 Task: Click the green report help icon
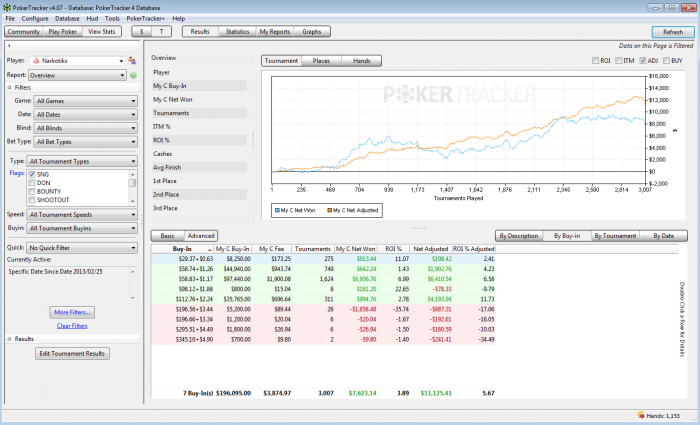click(133, 75)
